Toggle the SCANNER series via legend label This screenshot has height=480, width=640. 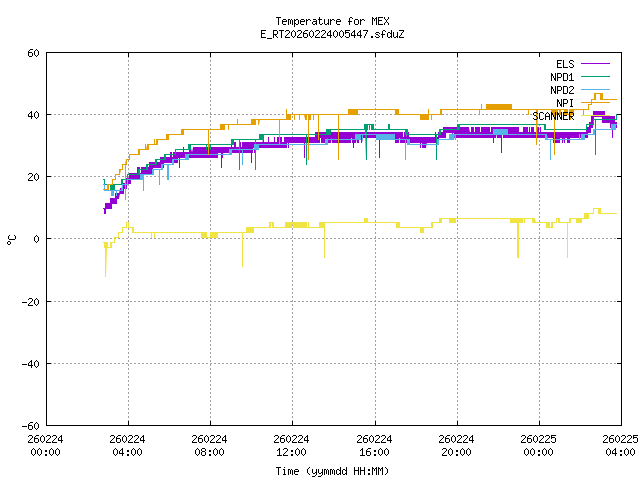tap(553, 116)
